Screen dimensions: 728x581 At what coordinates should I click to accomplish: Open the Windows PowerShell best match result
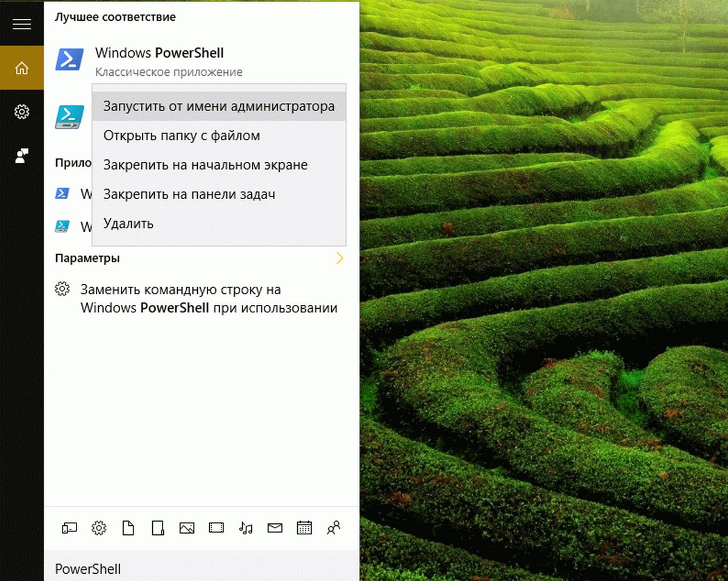tap(201, 61)
